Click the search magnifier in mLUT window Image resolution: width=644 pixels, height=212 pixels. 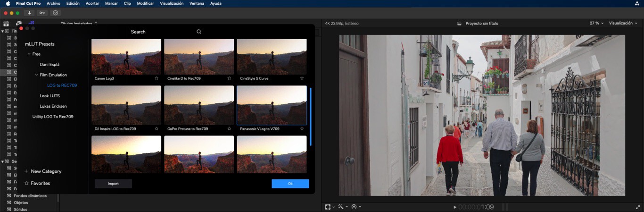point(199,32)
